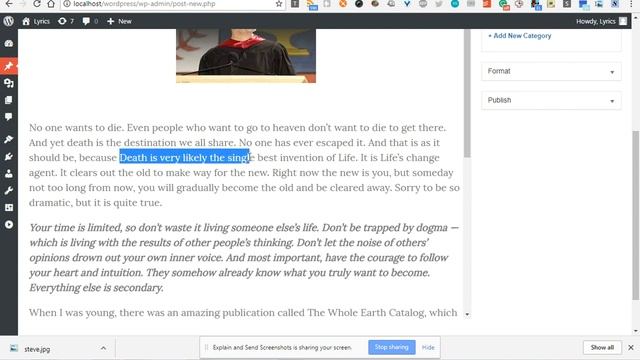Open the Chrome three-dot menu
Viewport: 640px width, 360px height.
click(631, 4)
